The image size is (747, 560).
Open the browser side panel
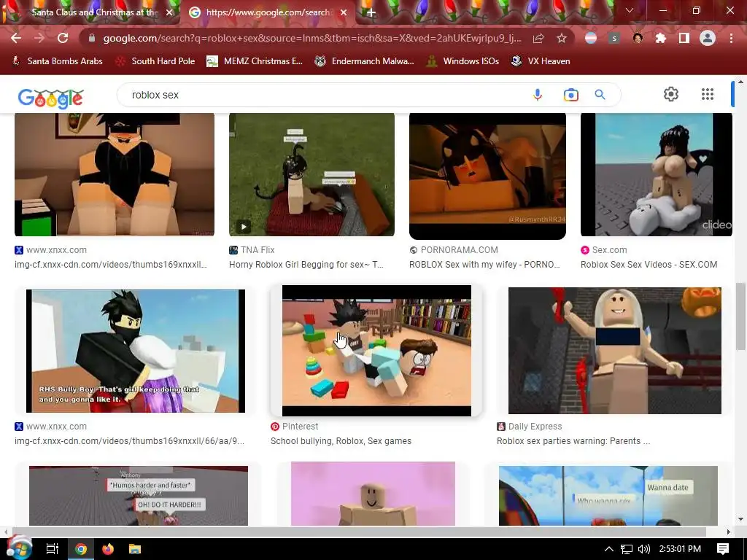click(684, 38)
